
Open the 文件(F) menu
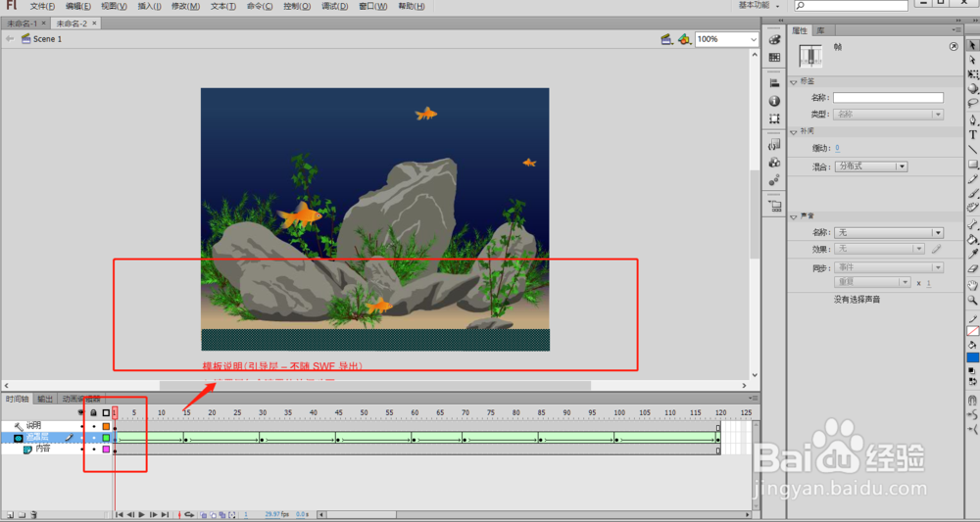[x=42, y=6]
